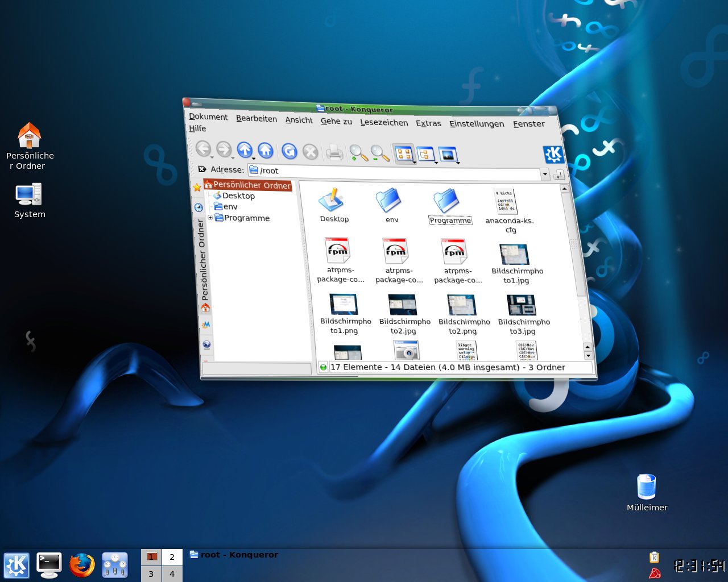Open the Fenster menu
The width and height of the screenshot is (728, 582).
pyautogui.click(x=529, y=123)
